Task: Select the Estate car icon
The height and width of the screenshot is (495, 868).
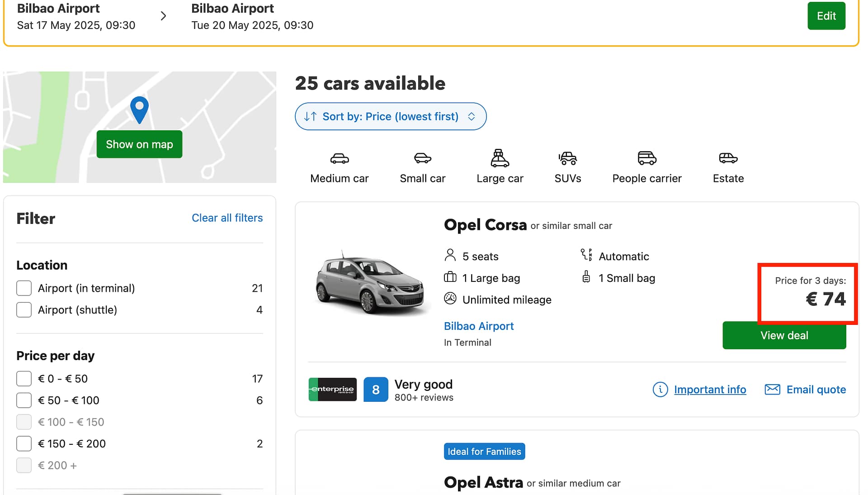Action: click(x=728, y=159)
